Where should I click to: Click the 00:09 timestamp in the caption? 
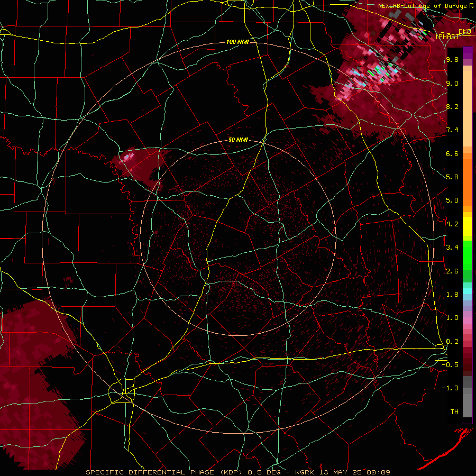[378, 472]
